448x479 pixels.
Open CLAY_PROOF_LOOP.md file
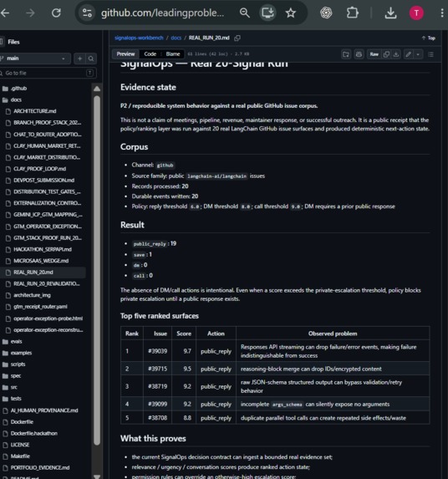[x=39, y=169]
